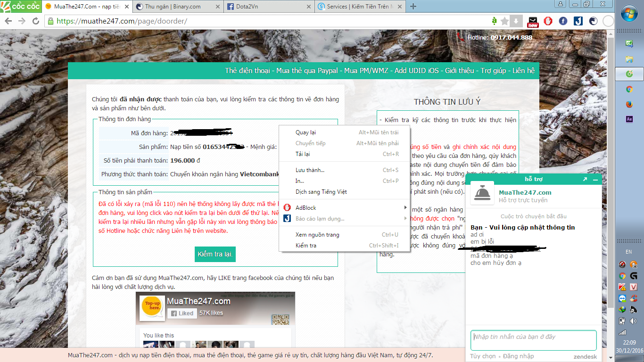Open the 'Thẻ điện thoại' navigation link
644x362 pixels.
coord(248,71)
